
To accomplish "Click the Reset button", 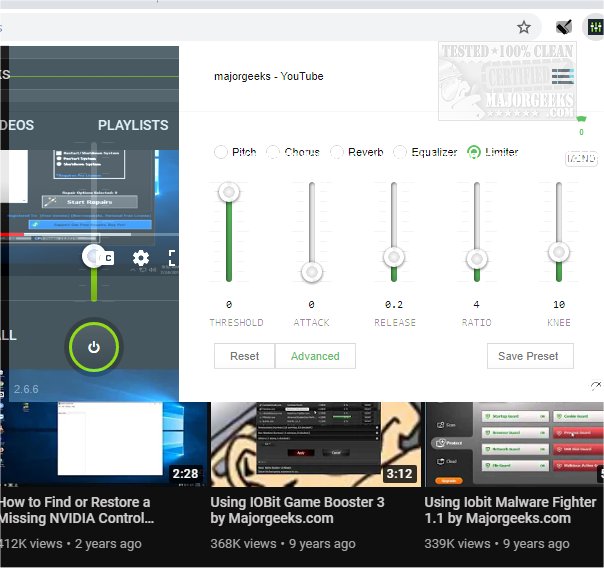I will point(245,356).
